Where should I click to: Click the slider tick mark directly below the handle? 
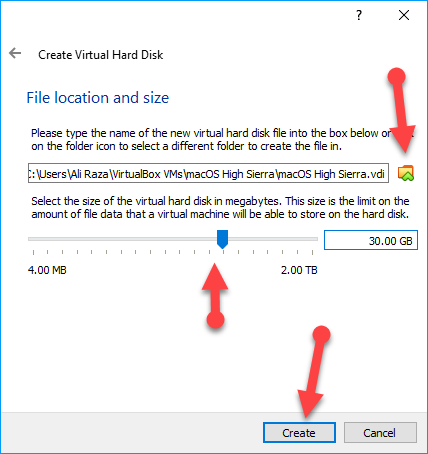224,252
